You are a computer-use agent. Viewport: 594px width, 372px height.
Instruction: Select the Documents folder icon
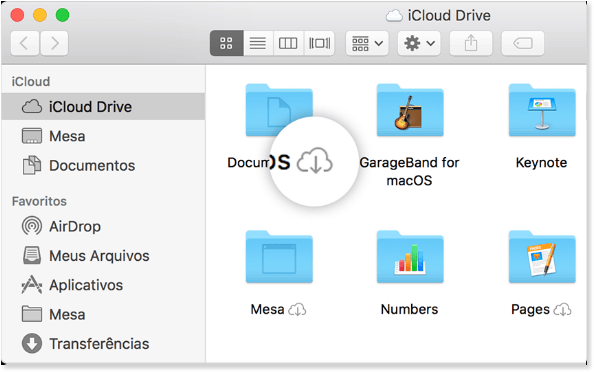point(279,110)
